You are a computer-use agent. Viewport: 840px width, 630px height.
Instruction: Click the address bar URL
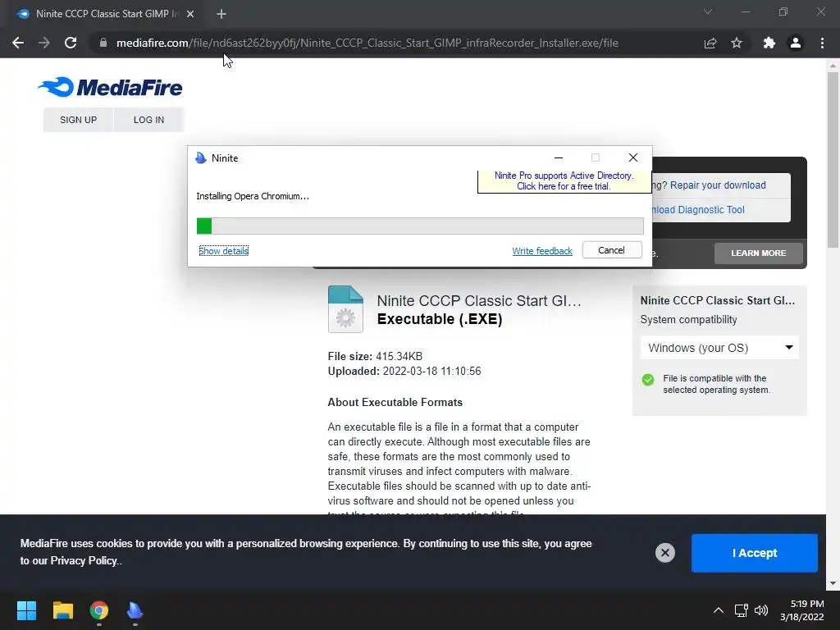tap(367, 43)
